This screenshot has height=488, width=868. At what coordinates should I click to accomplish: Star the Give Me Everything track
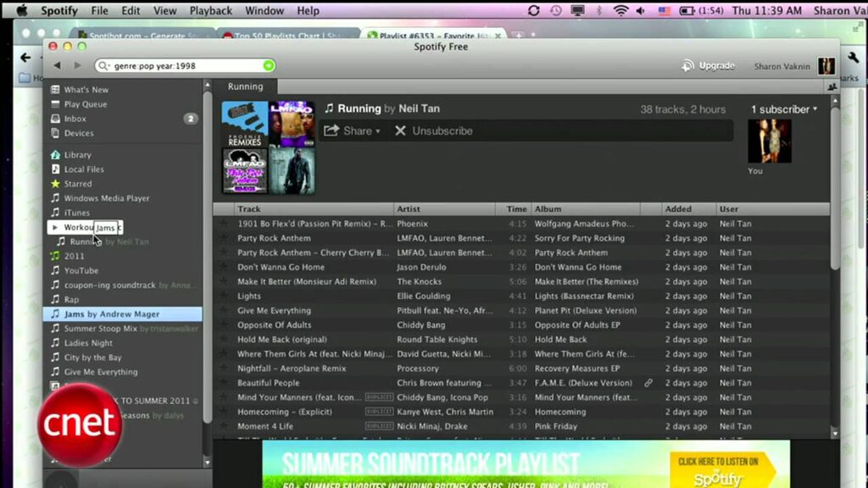click(x=224, y=310)
